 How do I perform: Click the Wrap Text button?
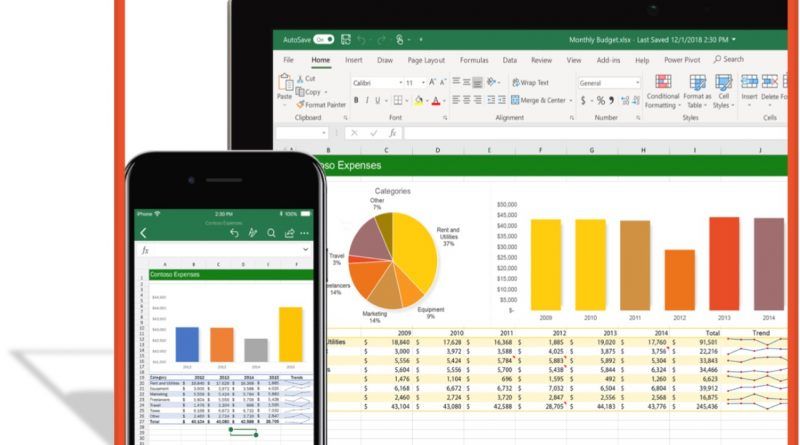point(530,83)
